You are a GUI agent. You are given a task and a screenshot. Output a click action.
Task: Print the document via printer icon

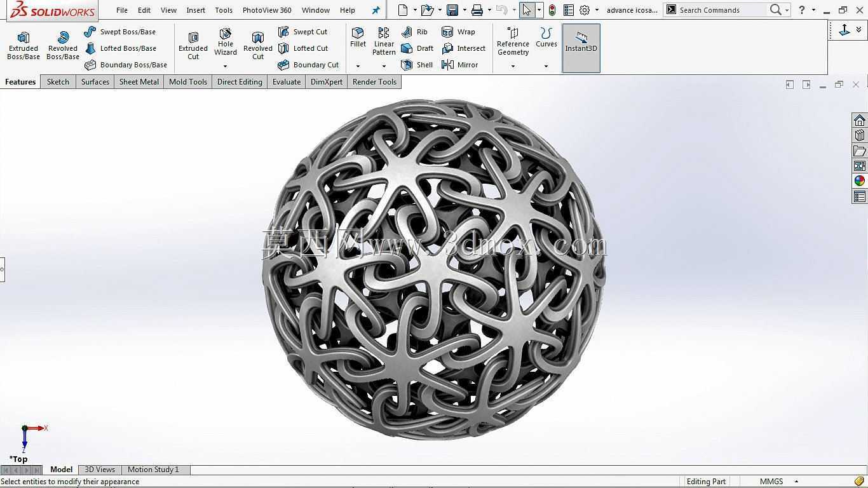[x=477, y=10]
